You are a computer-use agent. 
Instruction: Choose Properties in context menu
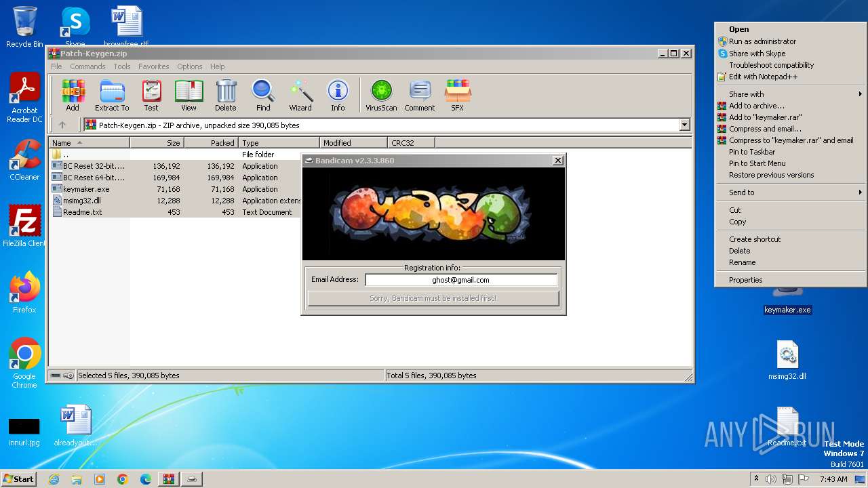tap(791, 280)
